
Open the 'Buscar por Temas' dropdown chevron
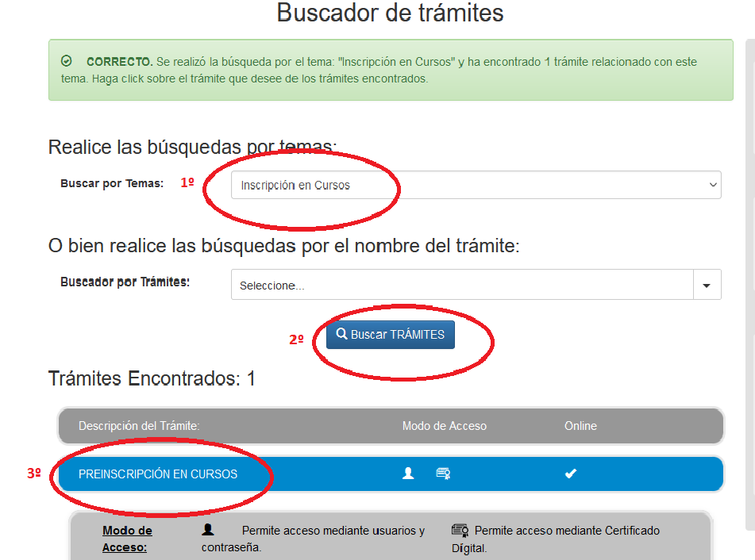(713, 184)
